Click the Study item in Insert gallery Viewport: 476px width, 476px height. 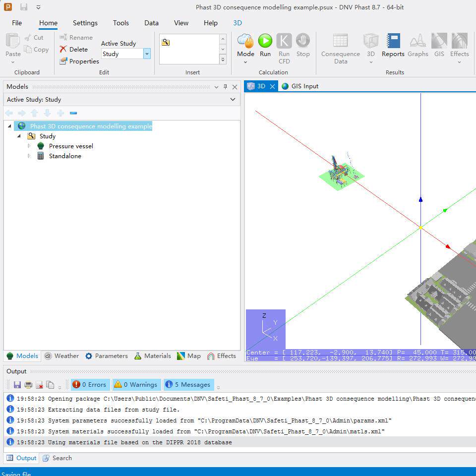pyautogui.click(x=166, y=42)
